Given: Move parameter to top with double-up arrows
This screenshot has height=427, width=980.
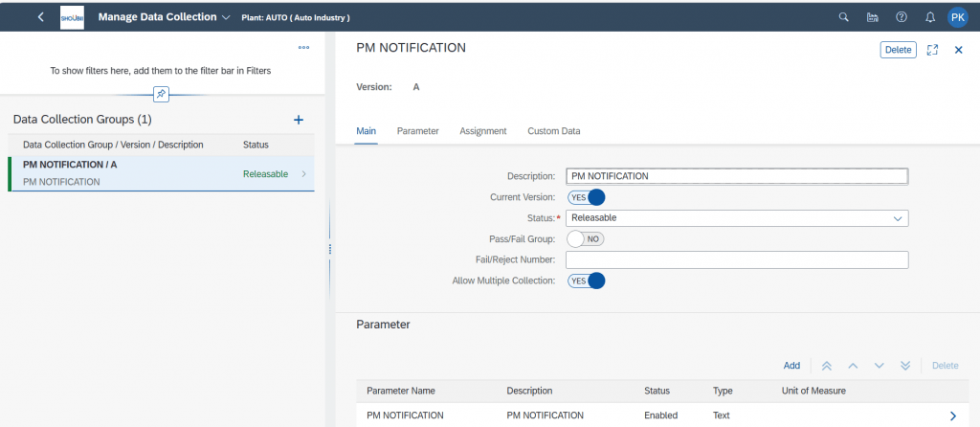Looking at the screenshot, I should [x=826, y=366].
